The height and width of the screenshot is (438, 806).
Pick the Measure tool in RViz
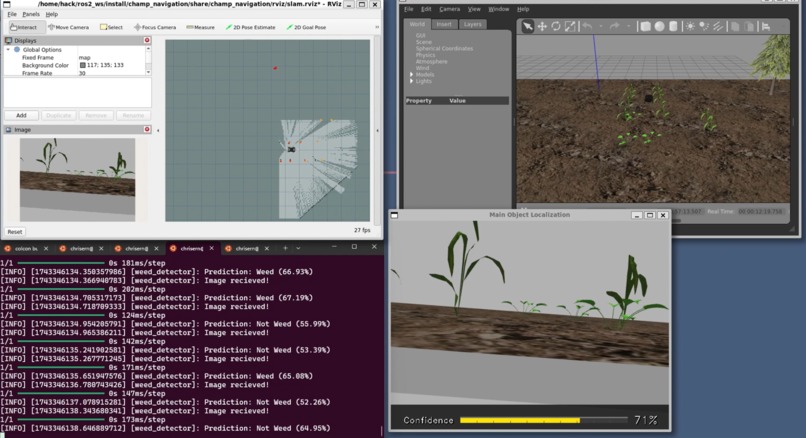(200, 27)
